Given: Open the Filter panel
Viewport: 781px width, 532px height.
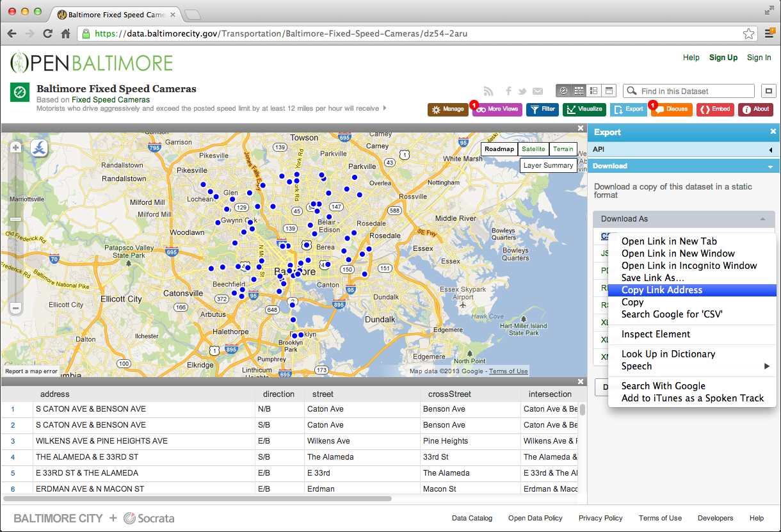Looking at the screenshot, I should point(542,109).
